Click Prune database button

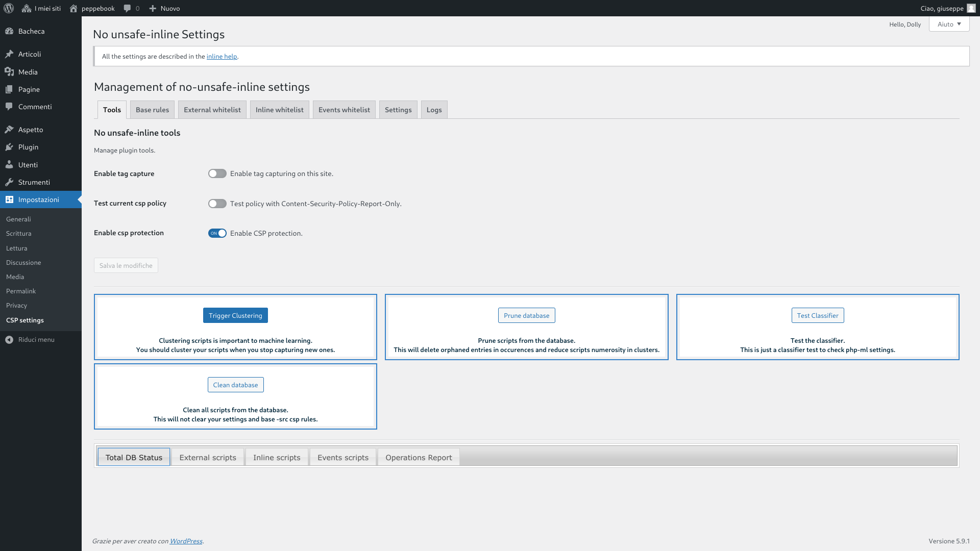526,315
